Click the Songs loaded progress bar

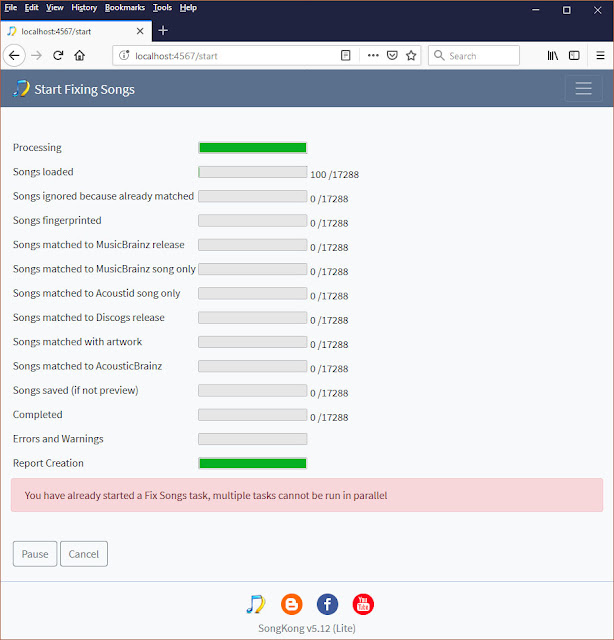point(253,172)
